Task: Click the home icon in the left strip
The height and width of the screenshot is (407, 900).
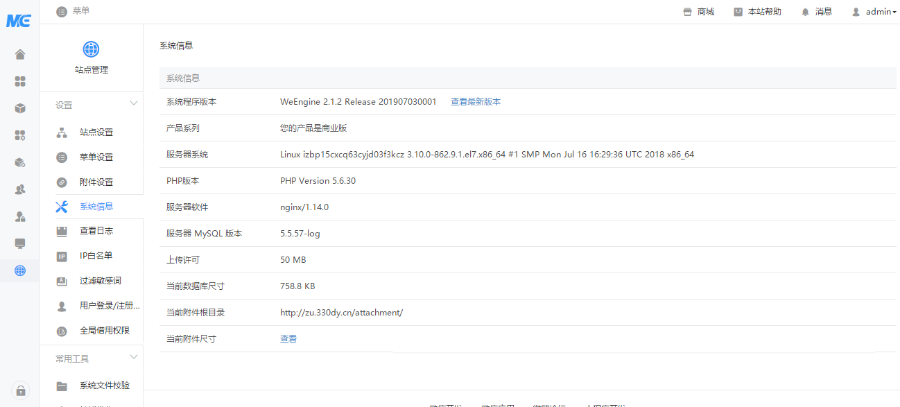Action: tap(20, 54)
